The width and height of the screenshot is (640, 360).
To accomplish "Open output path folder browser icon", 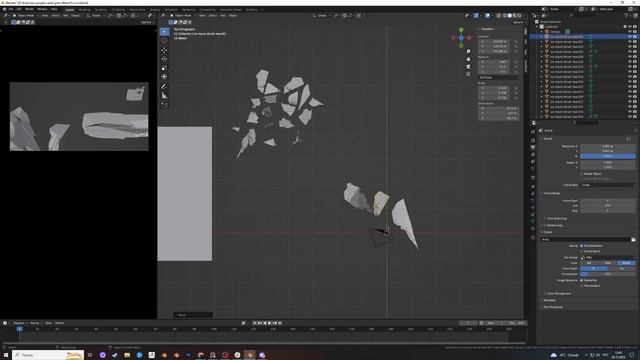I will pyautogui.click(x=633, y=240).
